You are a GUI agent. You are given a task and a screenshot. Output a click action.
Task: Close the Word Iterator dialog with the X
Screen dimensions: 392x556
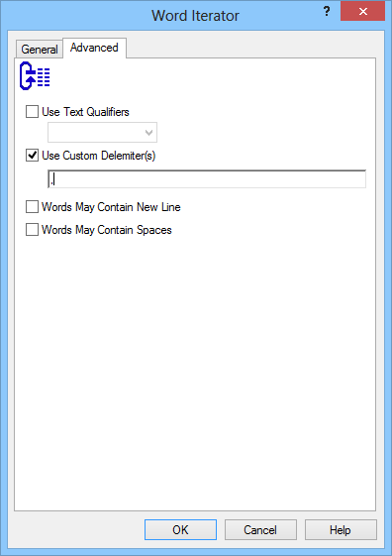(362, 11)
